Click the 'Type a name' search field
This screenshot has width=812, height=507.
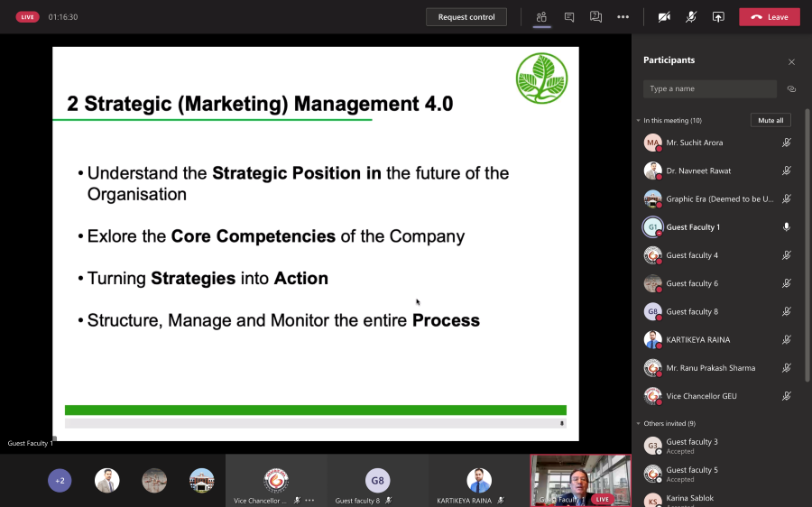(x=709, y=89)
